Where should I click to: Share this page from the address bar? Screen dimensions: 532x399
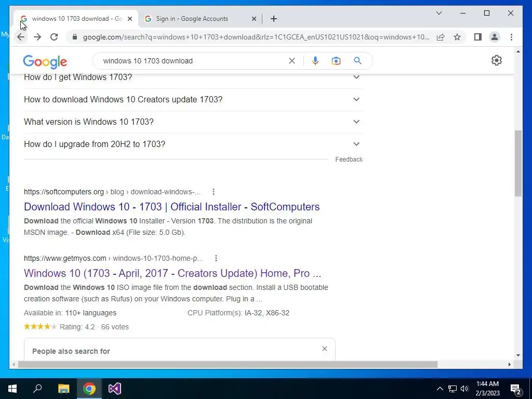pyautogui.click(x=441, y=37)
